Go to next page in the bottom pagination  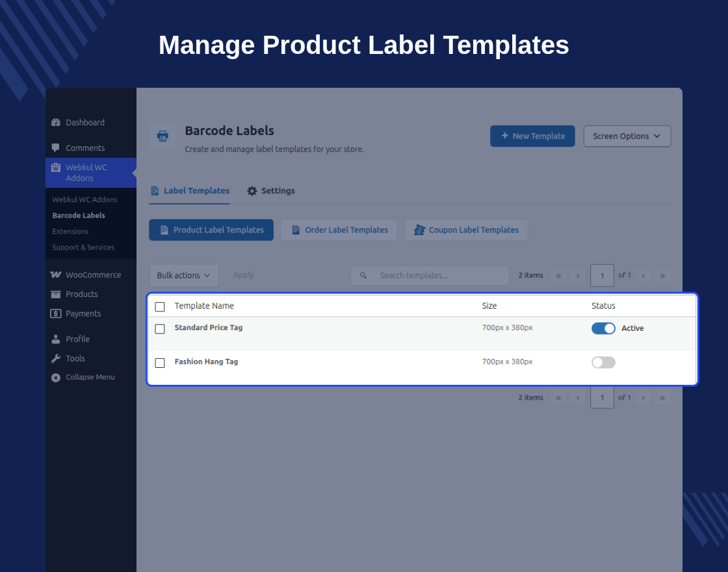click(643, 397)
